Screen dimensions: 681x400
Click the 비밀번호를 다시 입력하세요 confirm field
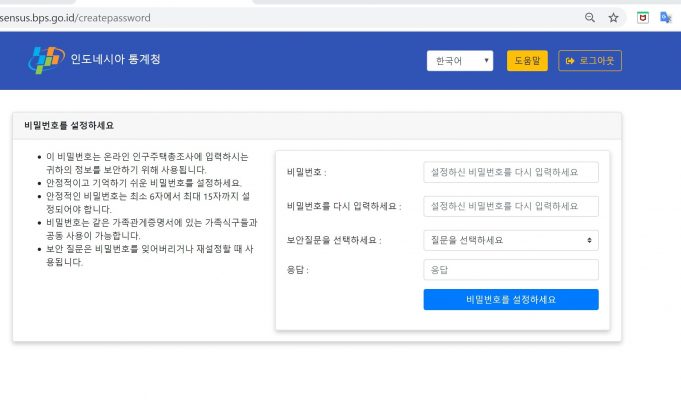coord(511,206)
